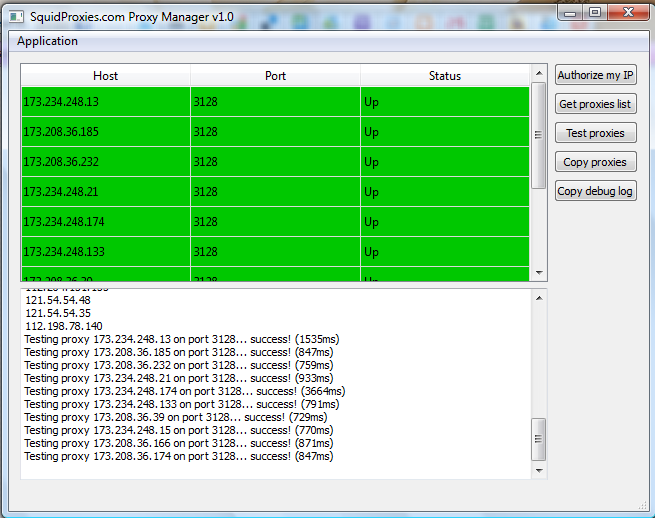The width and height of the screenshot is (655, 518).
Task: Click log entry testing proxy 173.208.36.39
Action: click(176, 417)
